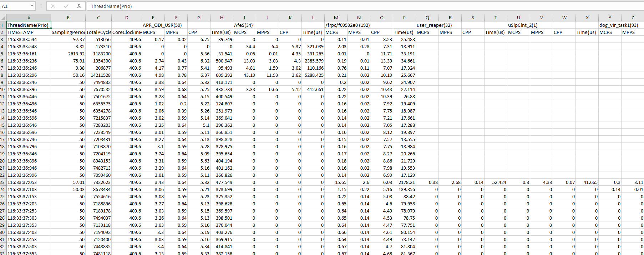This screenshot has height=255, width=644.
Task: Select cell with value 609.292
Action: click(x=222, y=75)
